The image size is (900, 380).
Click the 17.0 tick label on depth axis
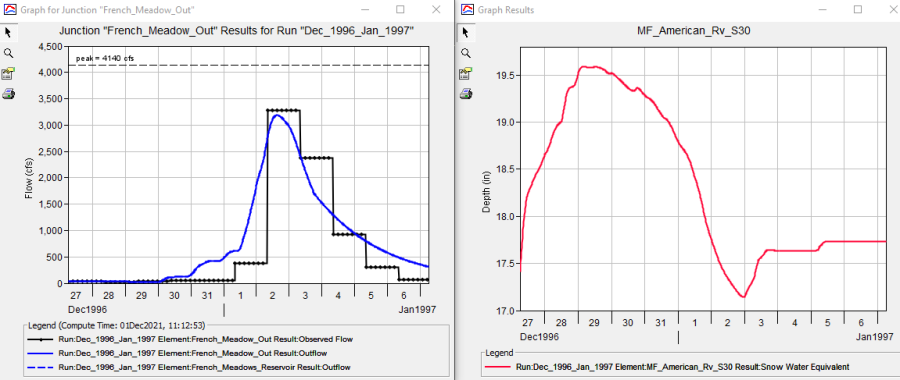pyautogui.click(x=506, y=311)
